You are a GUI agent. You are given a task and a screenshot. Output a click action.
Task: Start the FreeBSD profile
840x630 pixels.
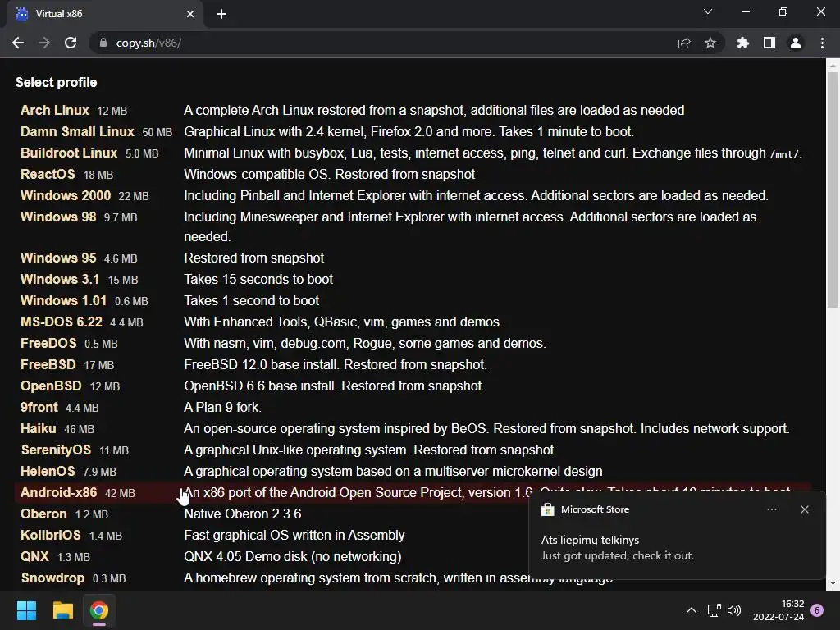coord(48,365)
